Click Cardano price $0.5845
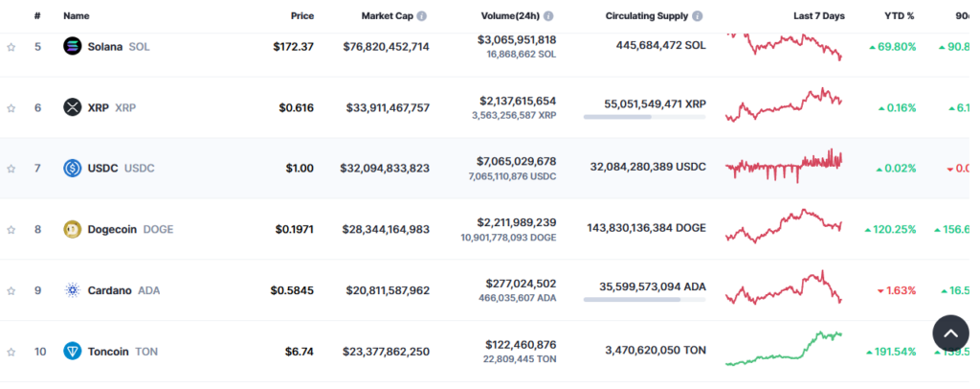Image resolution: width=980 pixels, height=389 pixels. 292,291
